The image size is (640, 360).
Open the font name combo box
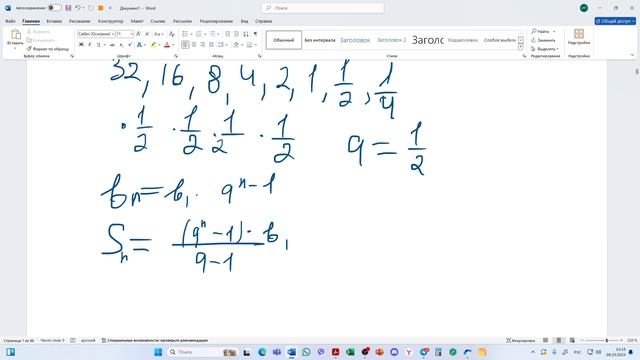[96, 34]
